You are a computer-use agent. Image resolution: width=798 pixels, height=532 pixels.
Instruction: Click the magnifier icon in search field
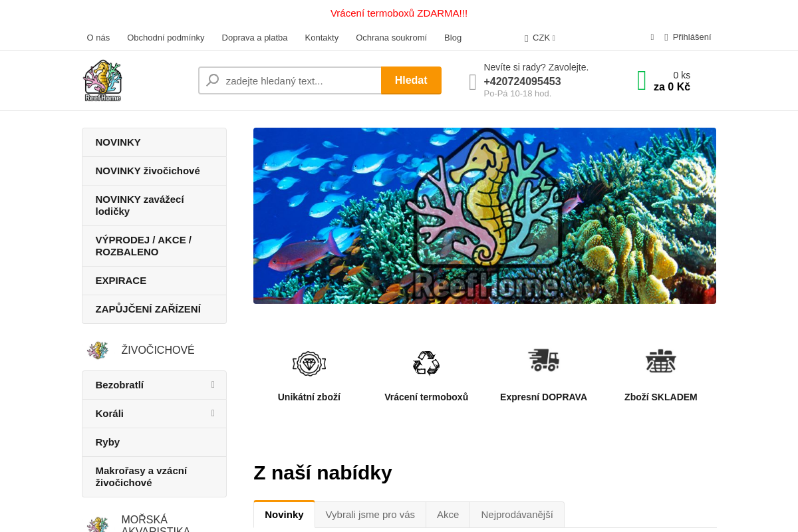pos(213,80)
